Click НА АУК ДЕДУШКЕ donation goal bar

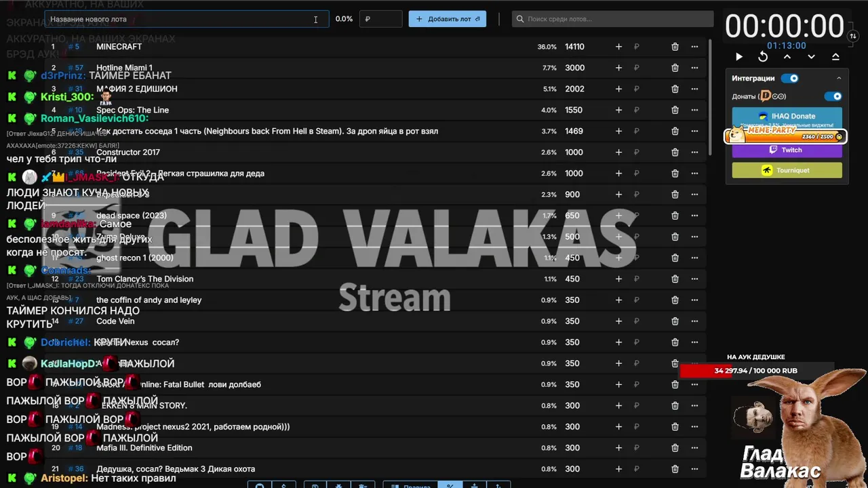tap(755, 371)
